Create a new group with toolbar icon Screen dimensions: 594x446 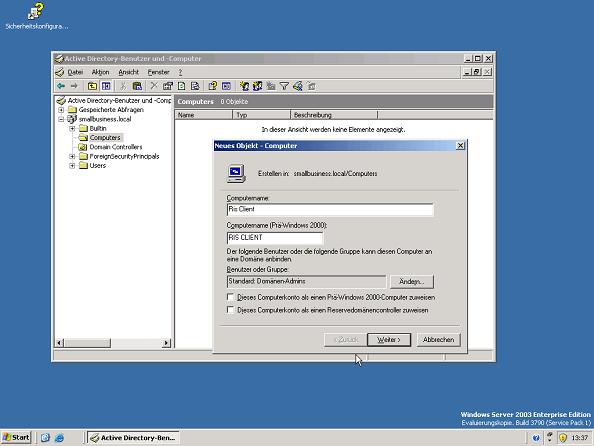[x=258, y=86]
